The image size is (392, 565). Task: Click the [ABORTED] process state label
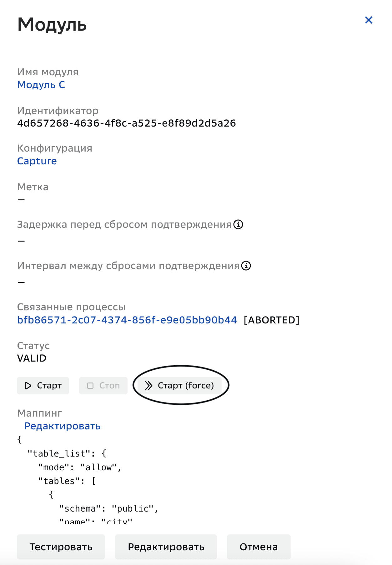point(271,320)
